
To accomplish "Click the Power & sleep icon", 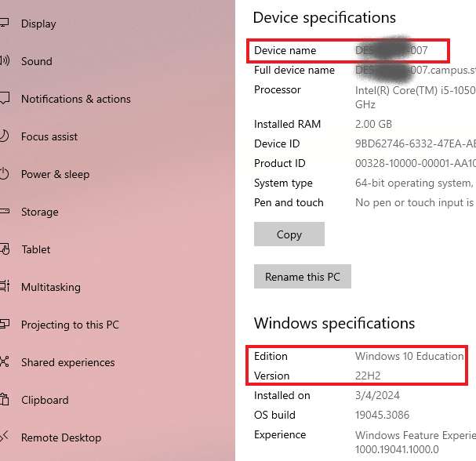I will tap(4, 173).
